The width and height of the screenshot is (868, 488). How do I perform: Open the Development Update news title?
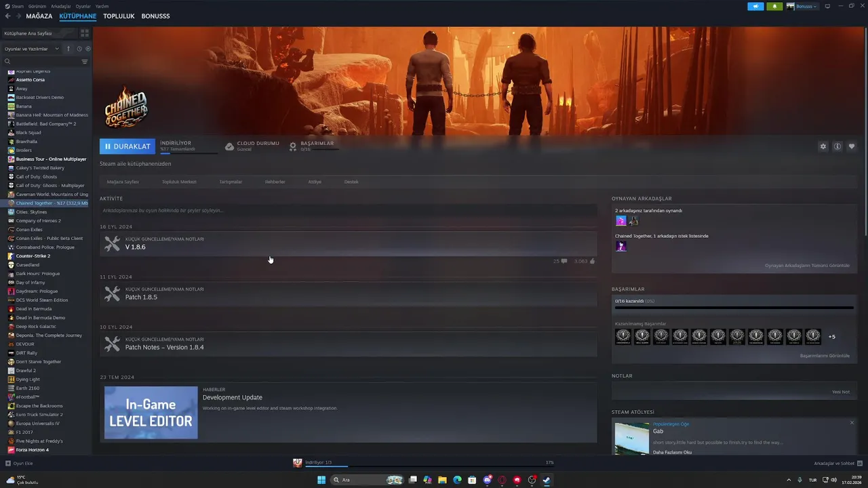point(232,398)
